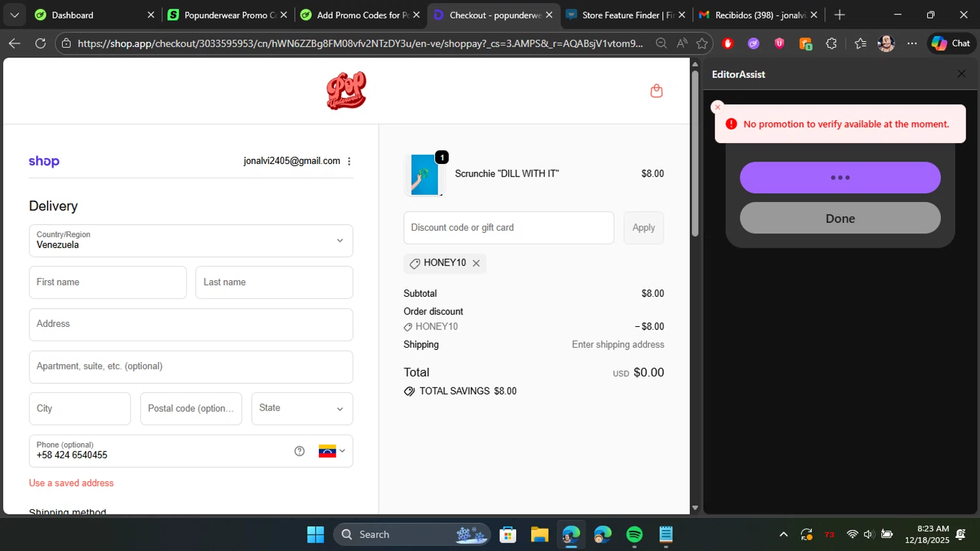
Task: Expand the Country/Region dropdown
Action: 191,241
